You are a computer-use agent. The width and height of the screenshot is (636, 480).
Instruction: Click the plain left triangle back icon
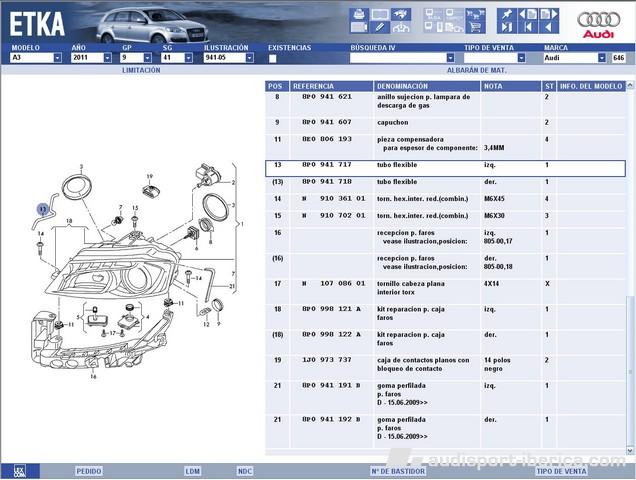tap(549, 28)
